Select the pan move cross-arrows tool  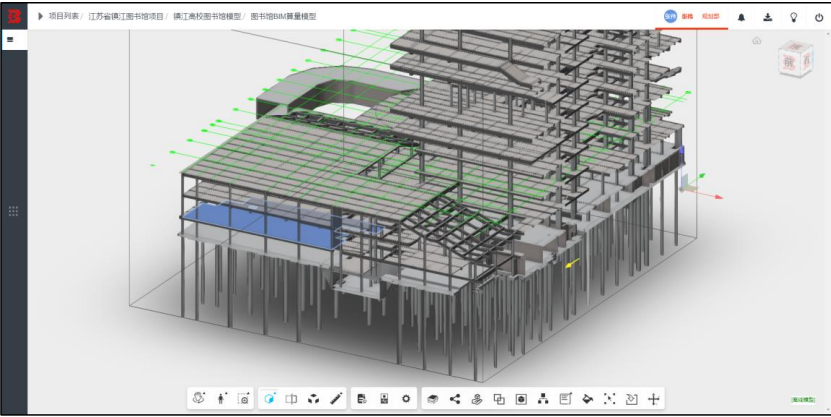click(x=653, y=399)
